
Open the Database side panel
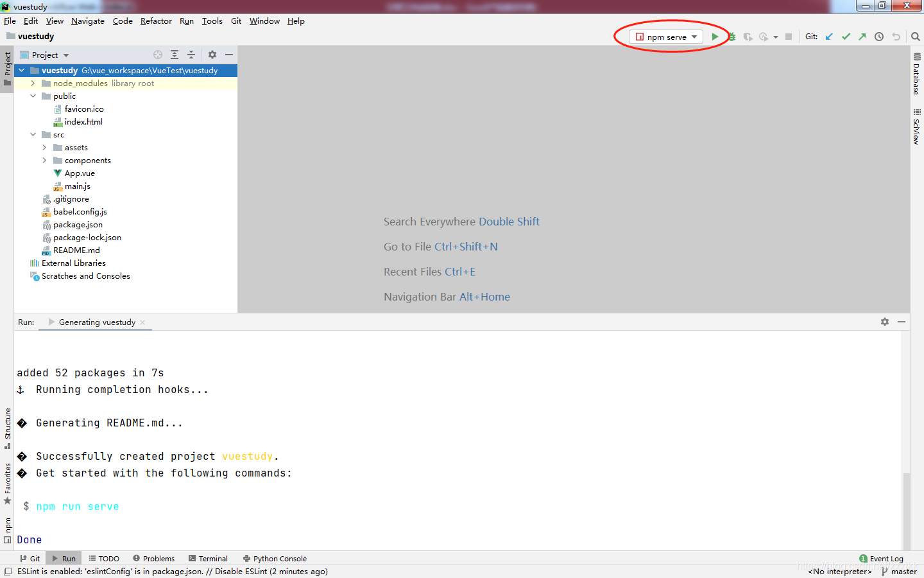916,74
